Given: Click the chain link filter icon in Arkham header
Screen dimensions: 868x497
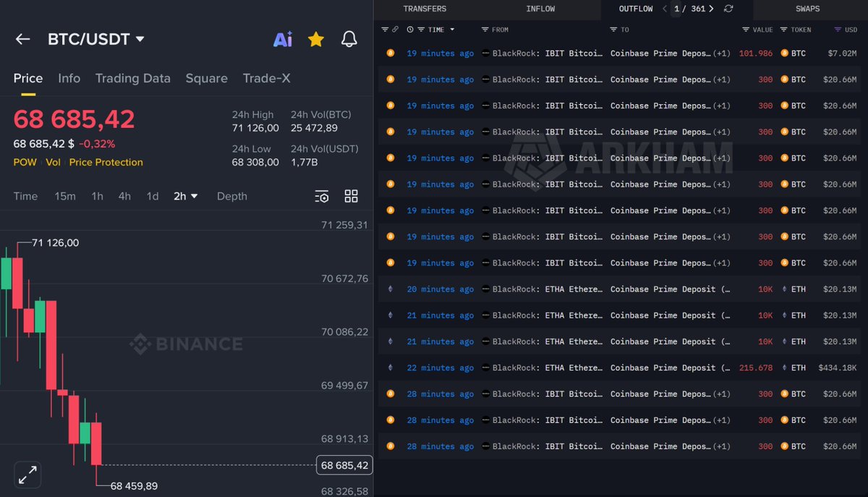Looking at the screenshot, I should point(395,30).
